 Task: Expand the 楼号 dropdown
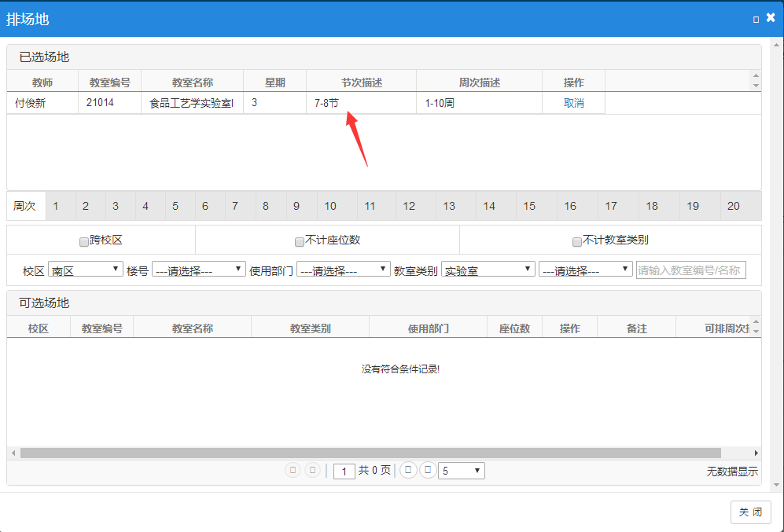tap(198, 270)
